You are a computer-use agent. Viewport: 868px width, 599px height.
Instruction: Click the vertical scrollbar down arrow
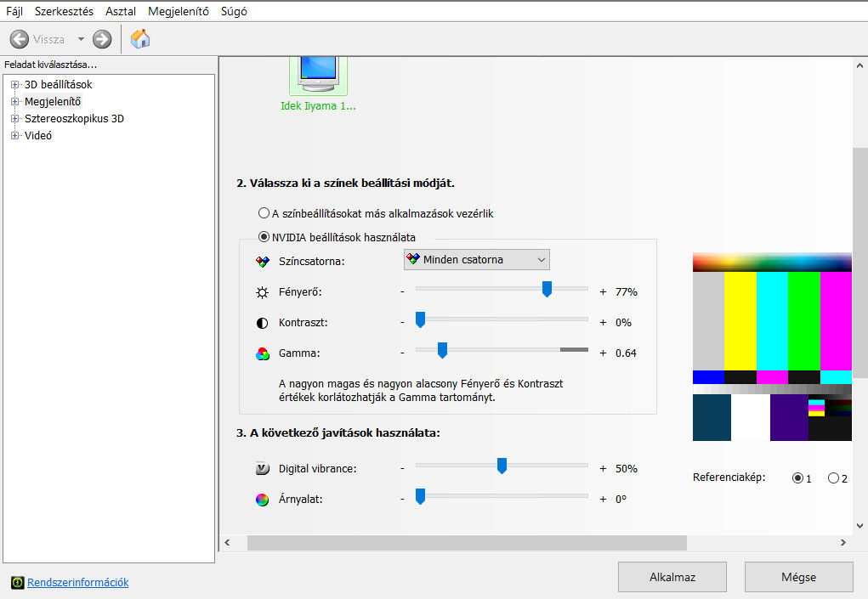[859, 526]
